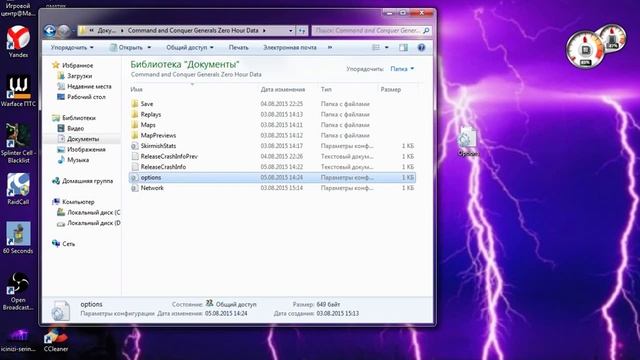Open Yandex browser desktop shortcut
This screenshot has height=360, width=640.
coord(18,42)
